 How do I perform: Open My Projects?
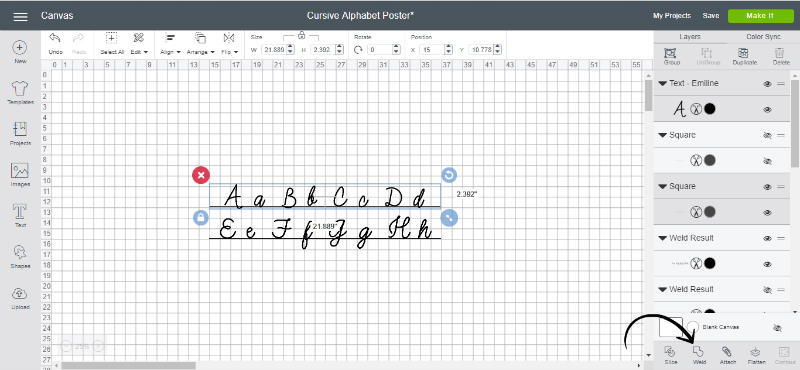671,16
